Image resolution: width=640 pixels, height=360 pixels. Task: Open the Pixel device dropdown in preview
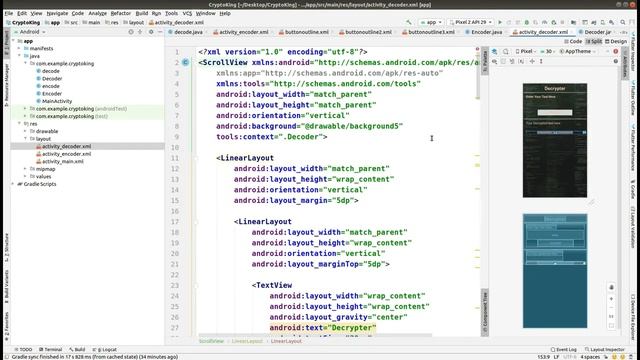point(526,51)
